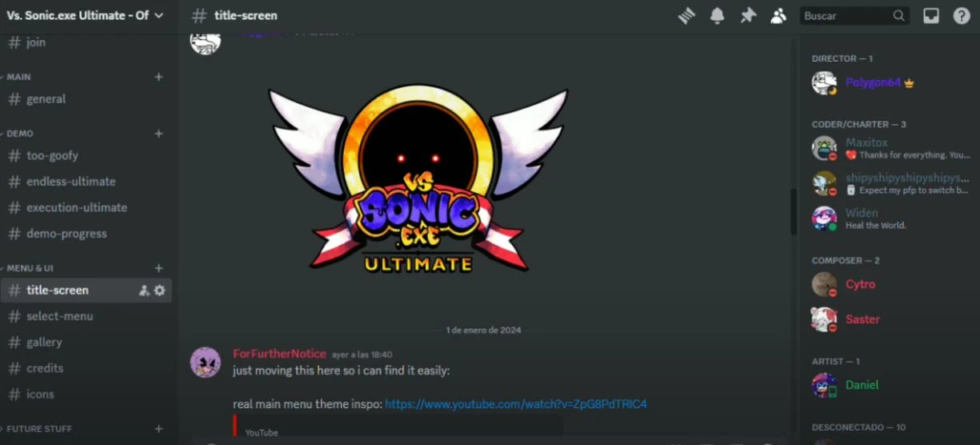Click the search magnifier icon
The image size is (980, 445).
click(x=898, y=15)
